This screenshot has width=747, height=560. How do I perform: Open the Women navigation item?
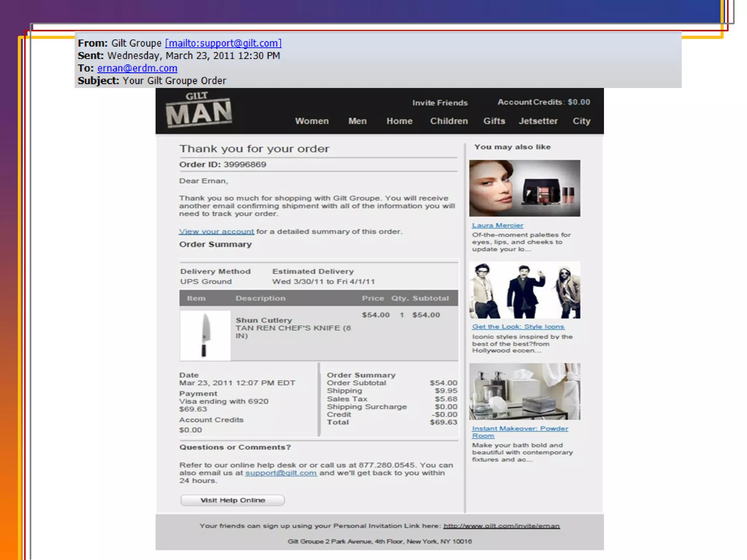pyautogui.click(x=311, y=121)
